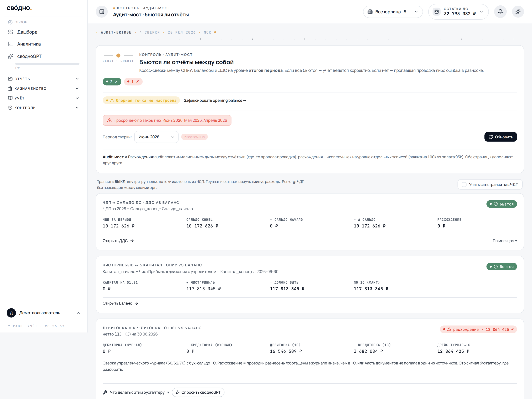Click the СВÓДНО logo
Screen dimensions: 532x399
pos(19,8)
